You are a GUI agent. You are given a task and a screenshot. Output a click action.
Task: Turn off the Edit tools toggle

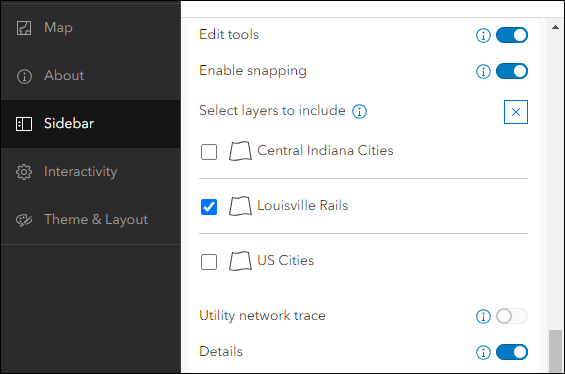512,35
